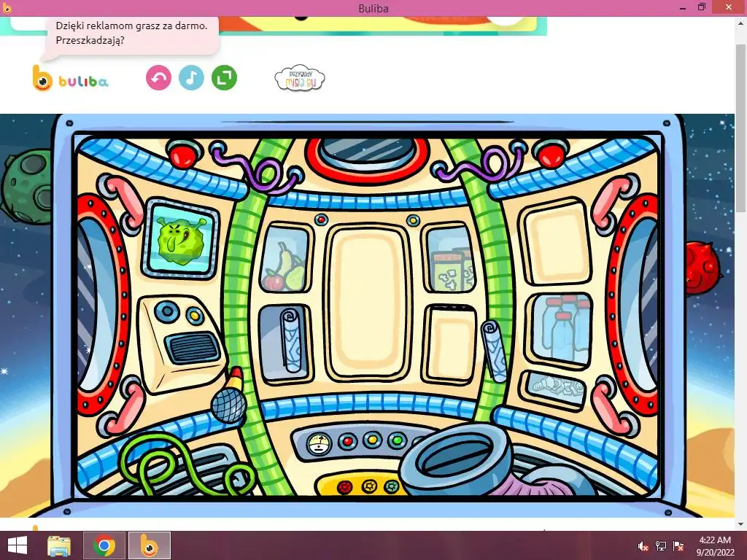The height and width of the screenshot is (560, 747).
Task: Click the red spiky planet outside
Action: tap(703, 268)
